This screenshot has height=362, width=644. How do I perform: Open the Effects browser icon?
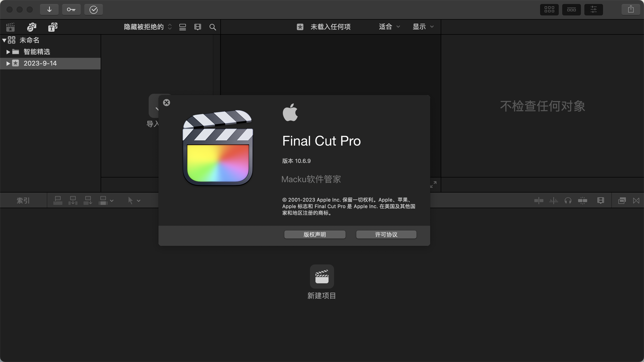tap(622, 201)
